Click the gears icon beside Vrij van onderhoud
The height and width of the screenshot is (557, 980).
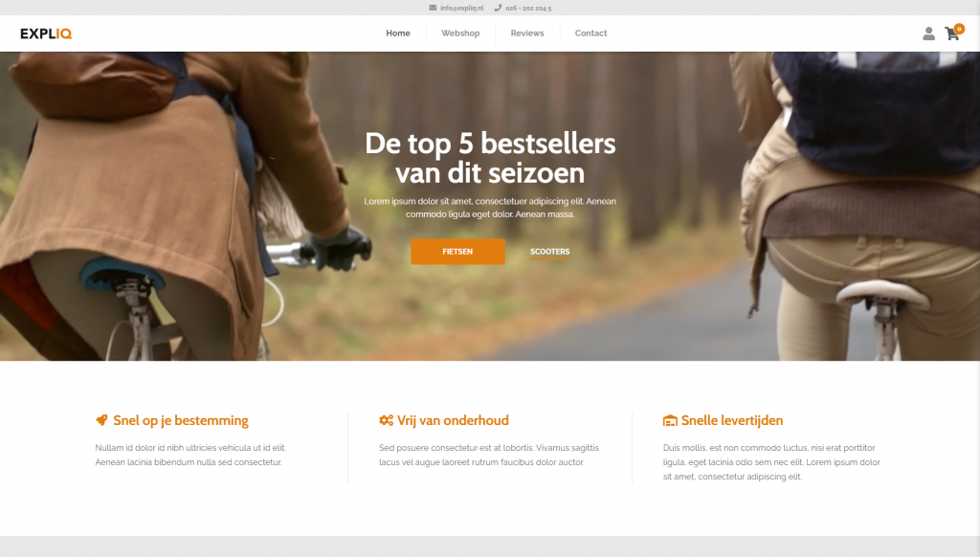[x=386, y=420]
